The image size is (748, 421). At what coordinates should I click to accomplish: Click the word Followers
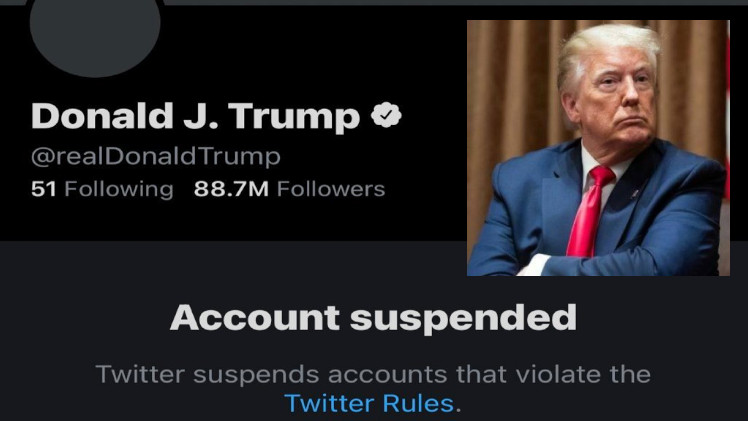point(331,188)
